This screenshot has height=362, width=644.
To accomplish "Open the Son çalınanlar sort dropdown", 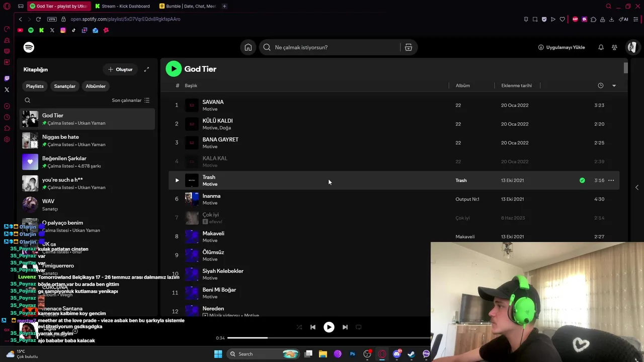I will [130, 100].
